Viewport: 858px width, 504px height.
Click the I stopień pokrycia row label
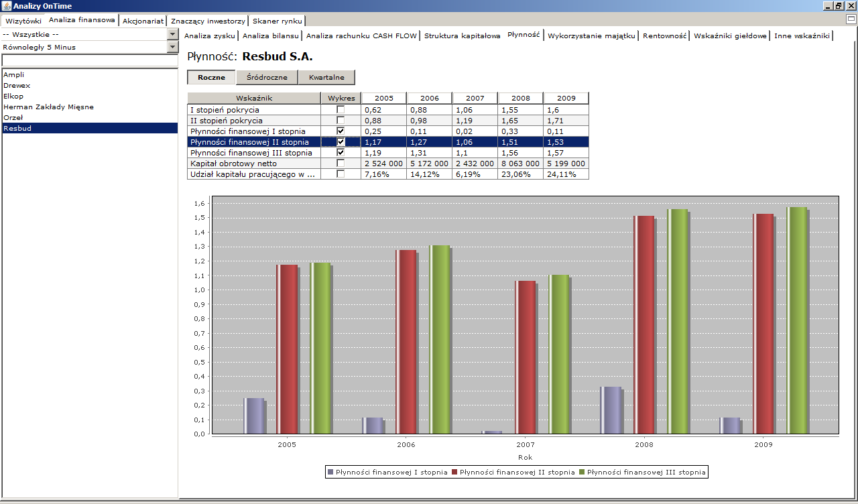pyautogui.click(x=225, y=110)
